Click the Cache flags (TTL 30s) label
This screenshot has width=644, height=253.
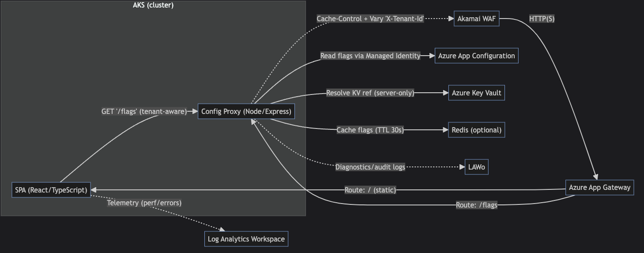coord(370,130)
